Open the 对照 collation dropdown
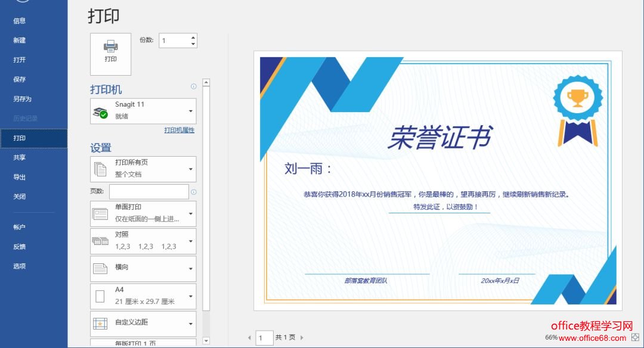Image resolution: width=644 pixels, height=348 pixels. [x=143, y=241]
